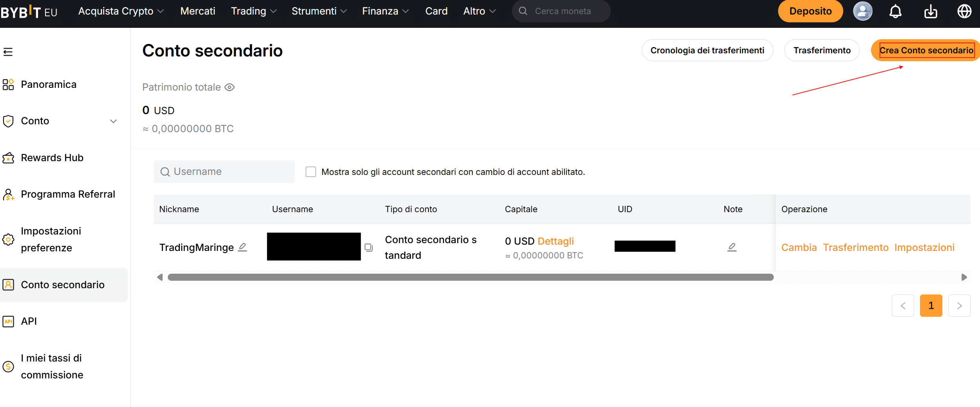This screenshot has width=980, height=407.
Task: Open Acquista Crypto dropdown menu
Action: tap(121, 11)
